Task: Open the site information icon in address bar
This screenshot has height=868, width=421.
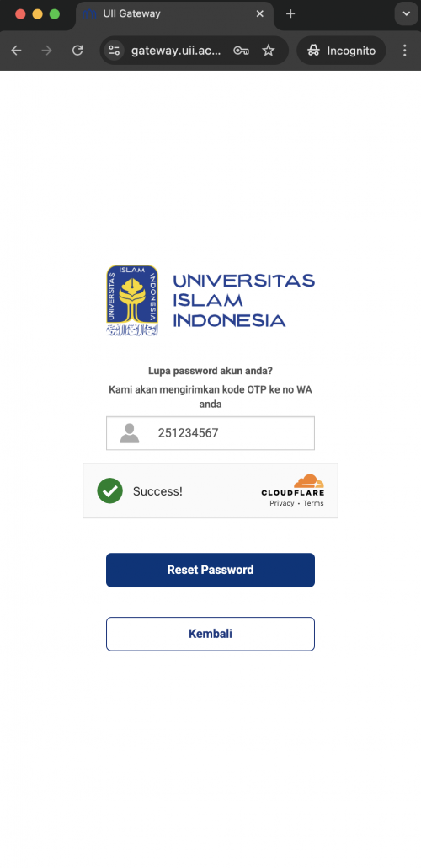Action: tap(115, 51)
